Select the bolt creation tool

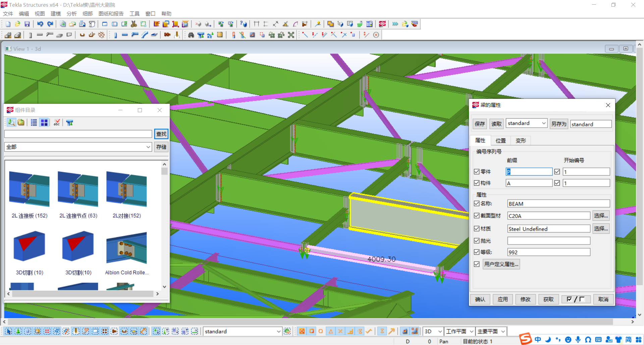(167, 35)
